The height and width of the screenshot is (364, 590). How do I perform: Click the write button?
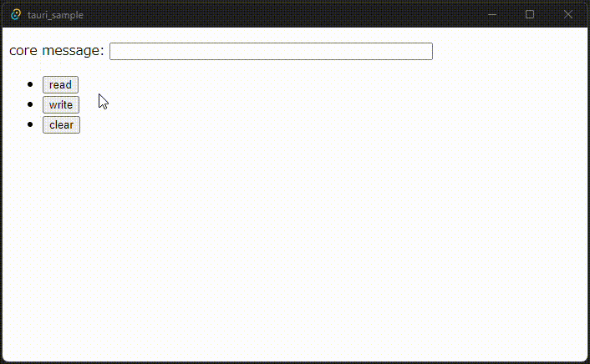tap(61, 104)
